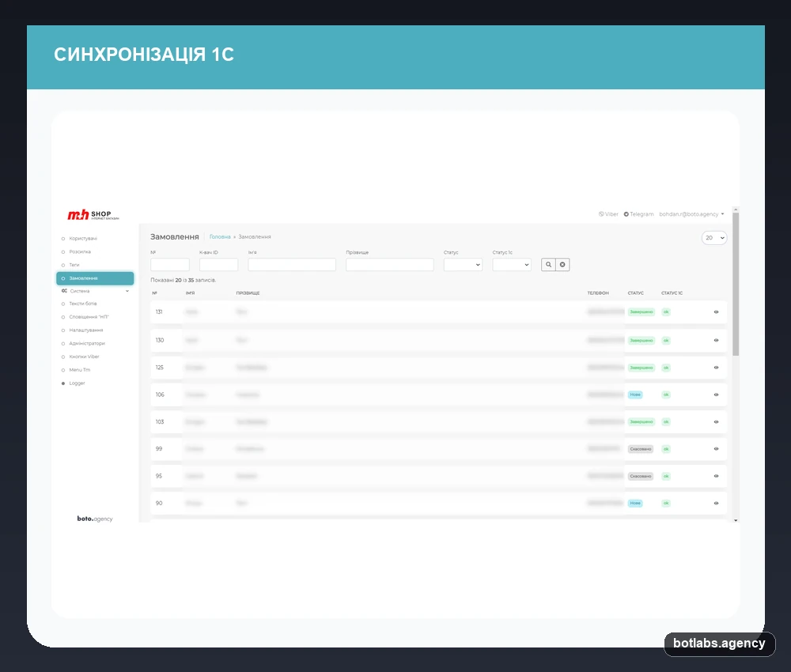Click the clear filters circle-x button
This screenshot has width=791, height=672.
(562, 265)
